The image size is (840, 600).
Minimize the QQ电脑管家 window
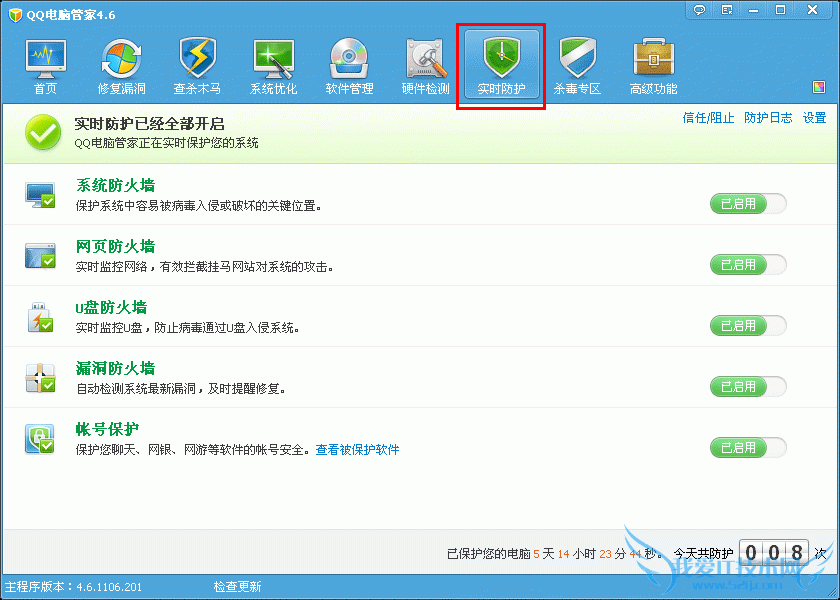754,10
